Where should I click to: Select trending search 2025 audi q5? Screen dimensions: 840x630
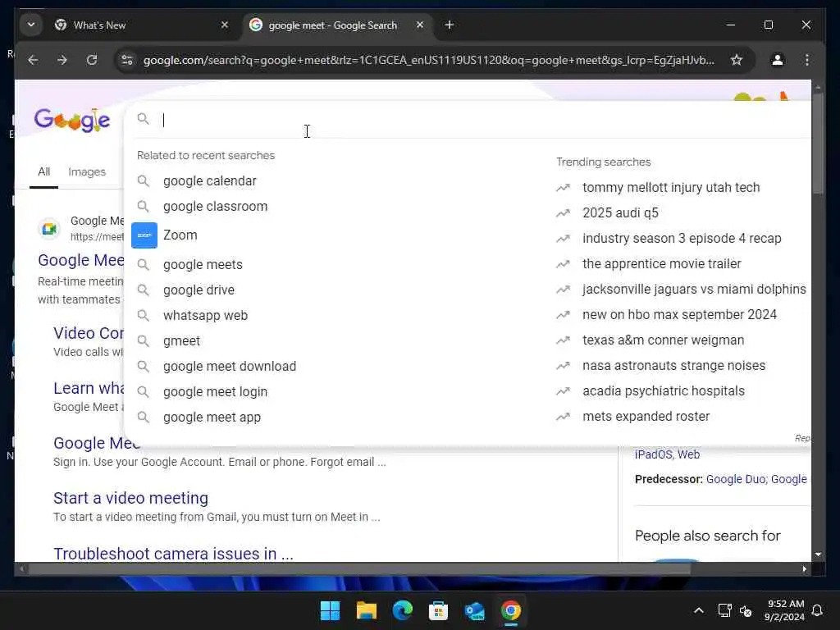click(x=620, y=212)
